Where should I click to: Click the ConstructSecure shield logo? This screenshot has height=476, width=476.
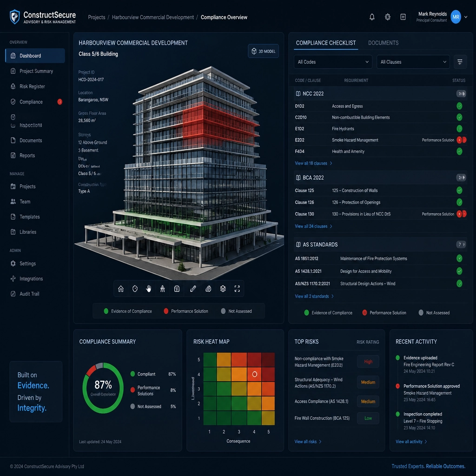[14, 17]
